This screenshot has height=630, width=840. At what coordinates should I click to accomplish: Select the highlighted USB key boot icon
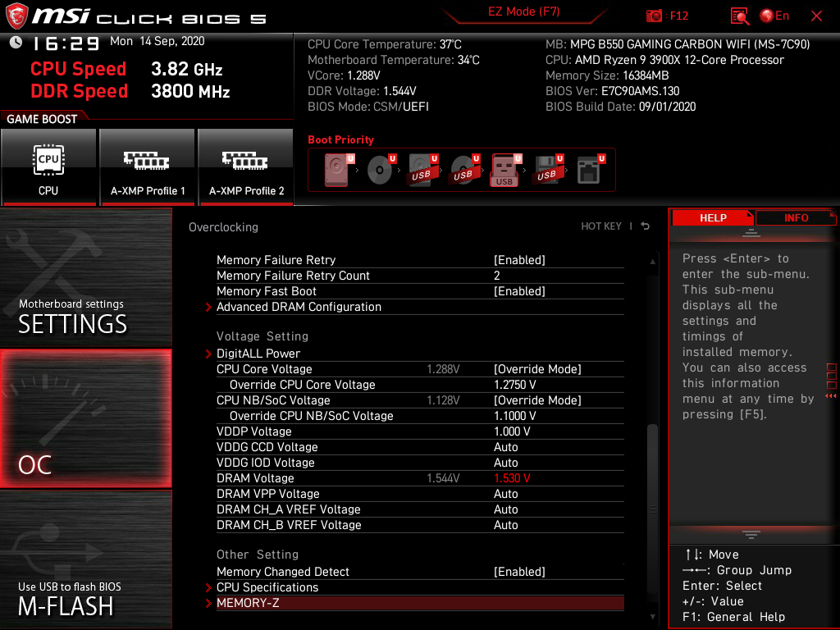pos(505,171)
